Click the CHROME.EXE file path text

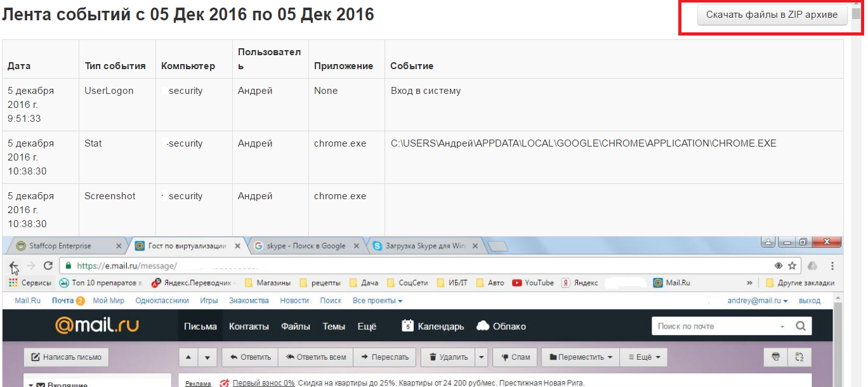(x=584, y=143)
